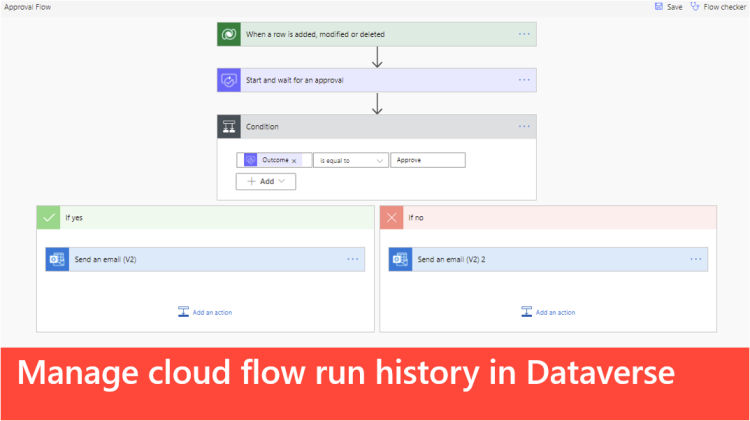
Task: Click Outlook icon on Send an email (V2)
Action: point(57,259)
